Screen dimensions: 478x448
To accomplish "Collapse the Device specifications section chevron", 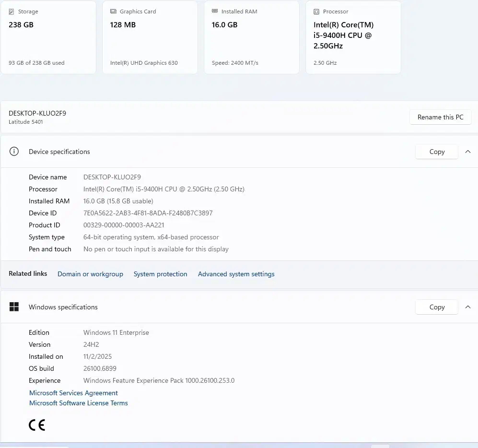I will [468, 152].
